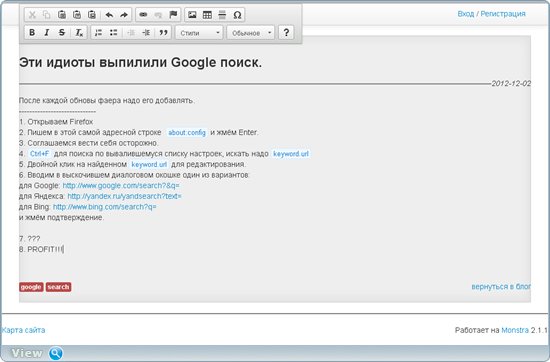Click the post title heading text
This screenshot has width=550, height=362.
point(140,63)
